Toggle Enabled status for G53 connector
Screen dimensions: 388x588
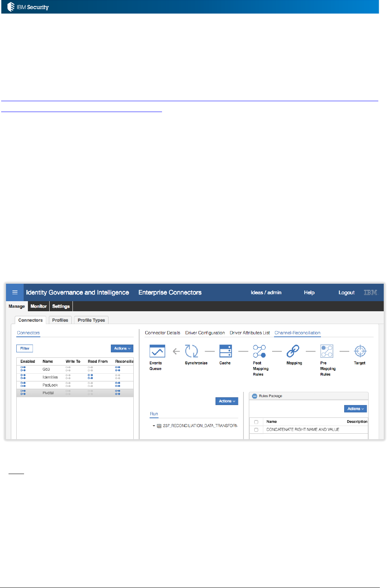pos(23,369)
